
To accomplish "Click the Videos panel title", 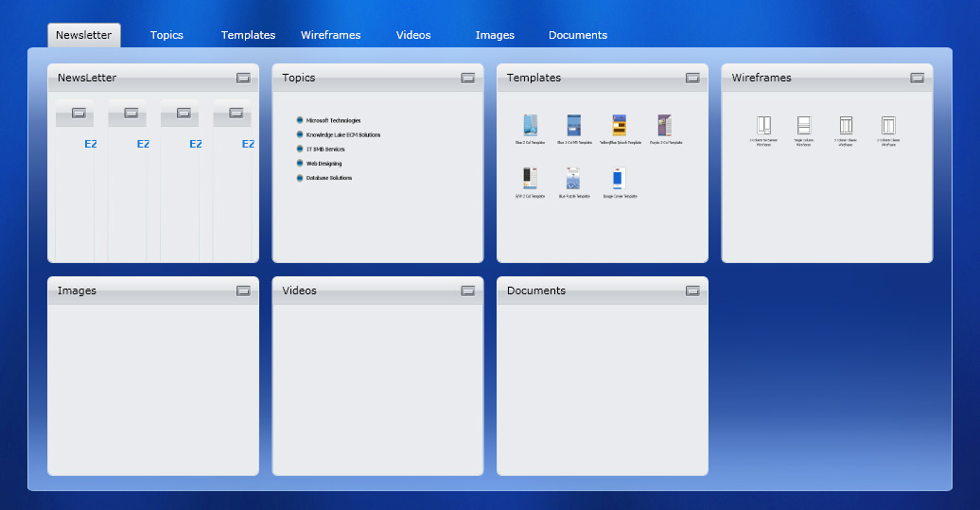I will pos(299,291).
